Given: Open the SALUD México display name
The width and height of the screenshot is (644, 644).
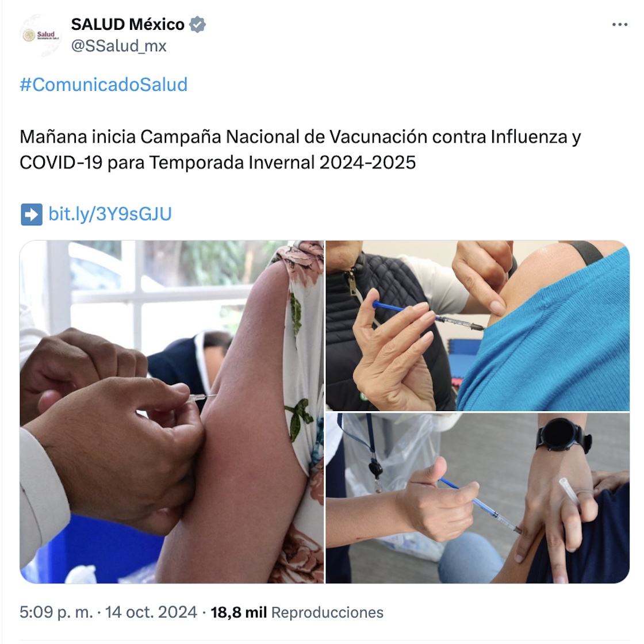Looking at the screenshot, I should (x=128, y=25).
